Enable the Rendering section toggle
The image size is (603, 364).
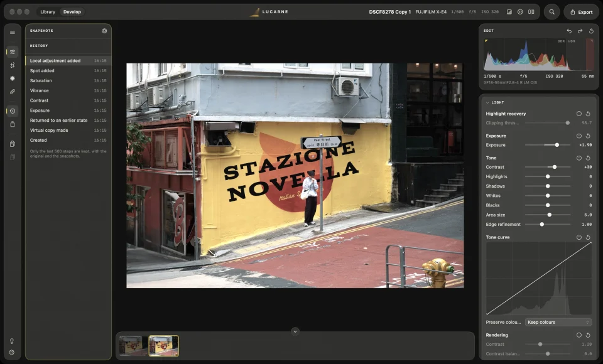coord(579,335)
